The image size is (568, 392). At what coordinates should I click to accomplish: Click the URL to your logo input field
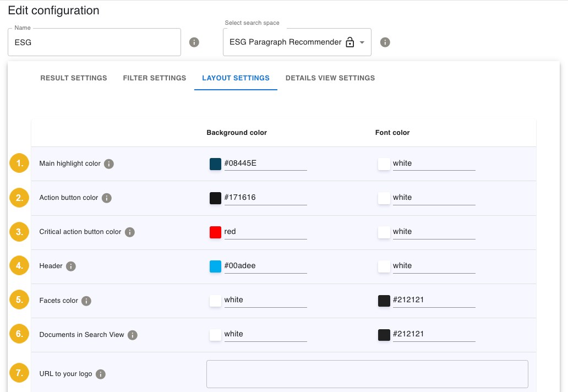(367, 374)
